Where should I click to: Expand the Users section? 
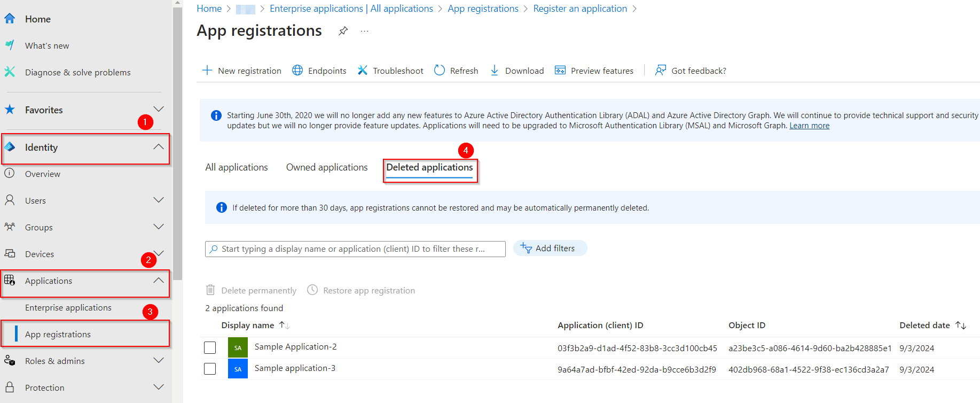click(x=159, y=200)
